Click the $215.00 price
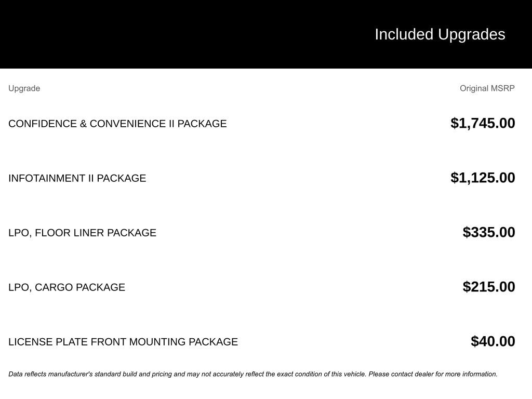 [489, 287]
